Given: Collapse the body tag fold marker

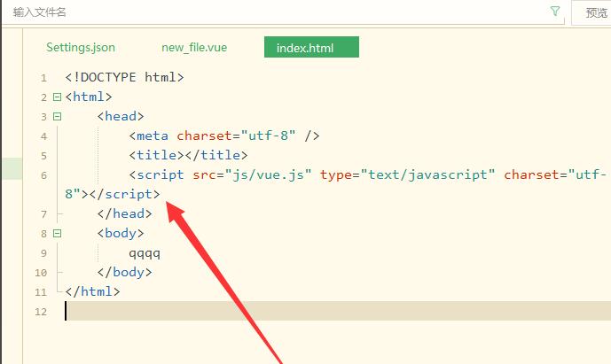Looking at the screenshot, I should (x=57, y=234).
